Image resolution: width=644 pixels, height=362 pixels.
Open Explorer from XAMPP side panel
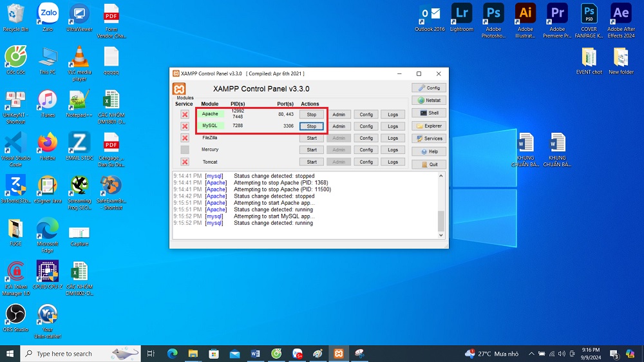coord(429,126)
